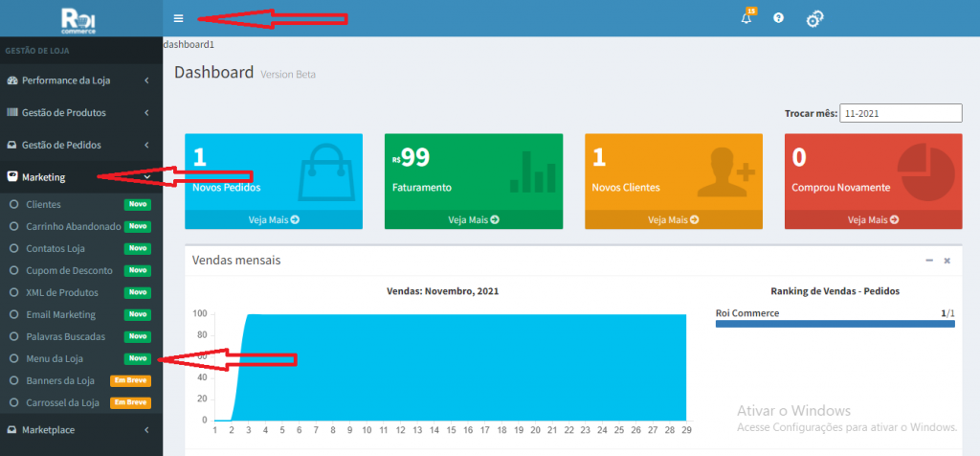Image resolution: width=980 pixels, height=456 pixels.
Task: Close the Vendas mensais panel
Action: [947, 261]
